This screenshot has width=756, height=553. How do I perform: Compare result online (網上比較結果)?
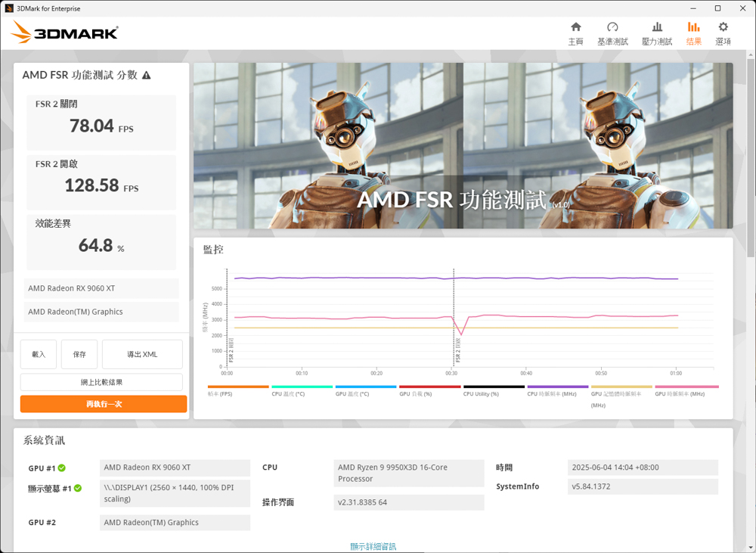(x=101, y=382)
